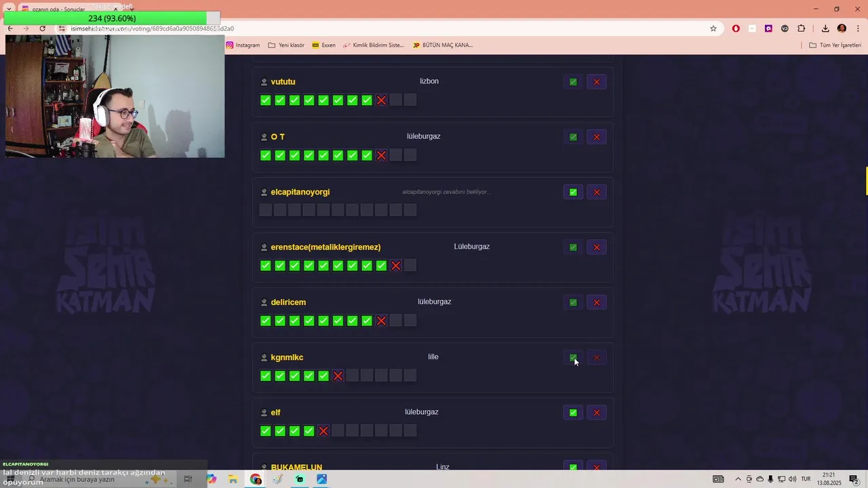Open Chrome downloads panel
Screen dimensions: 868x488
pos(825,28)
